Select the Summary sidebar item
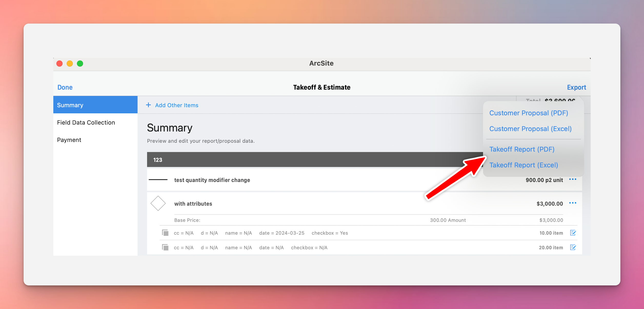Viewport: 644px width, 309px height. tap(95, 105)
